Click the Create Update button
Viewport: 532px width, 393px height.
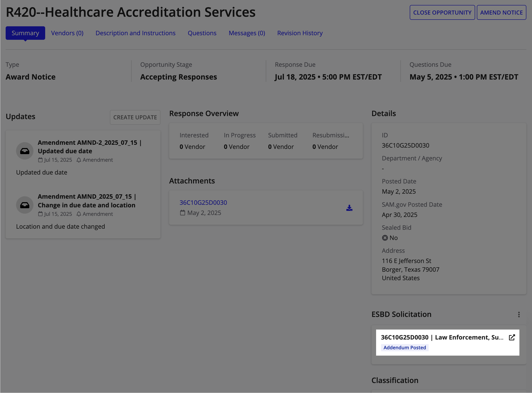pyautogui.click(x=135, y=117)
